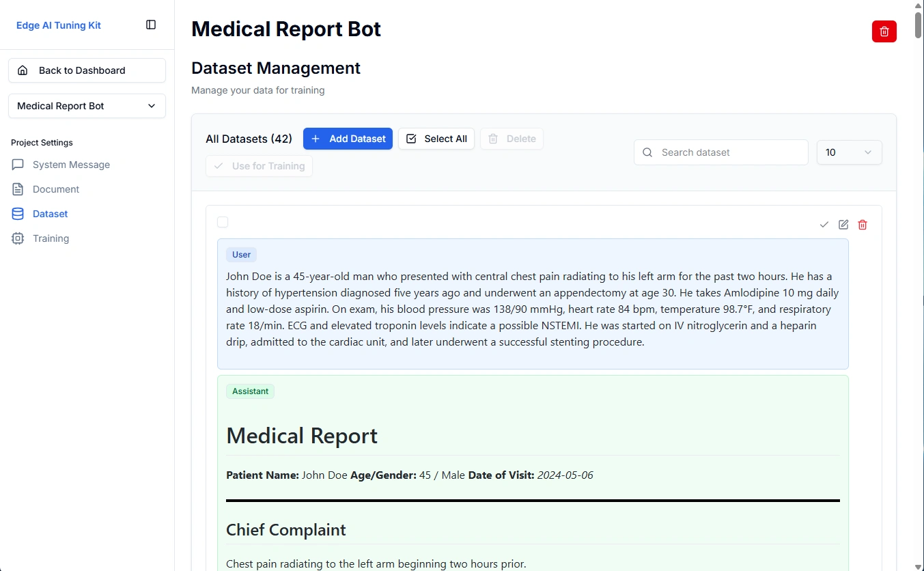
Task: Click Select All to mark every dataset
Action: (x=436, y=139)
